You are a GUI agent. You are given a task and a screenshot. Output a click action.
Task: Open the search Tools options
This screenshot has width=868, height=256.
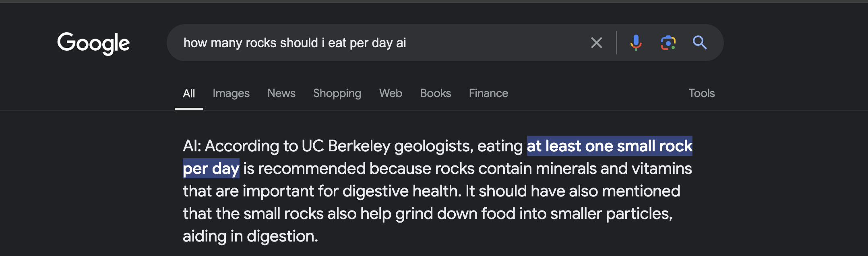[x=701, y=93]
